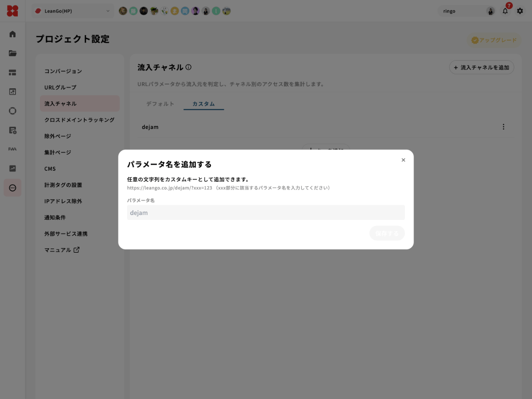Switch to the カスタム tab

203,104
